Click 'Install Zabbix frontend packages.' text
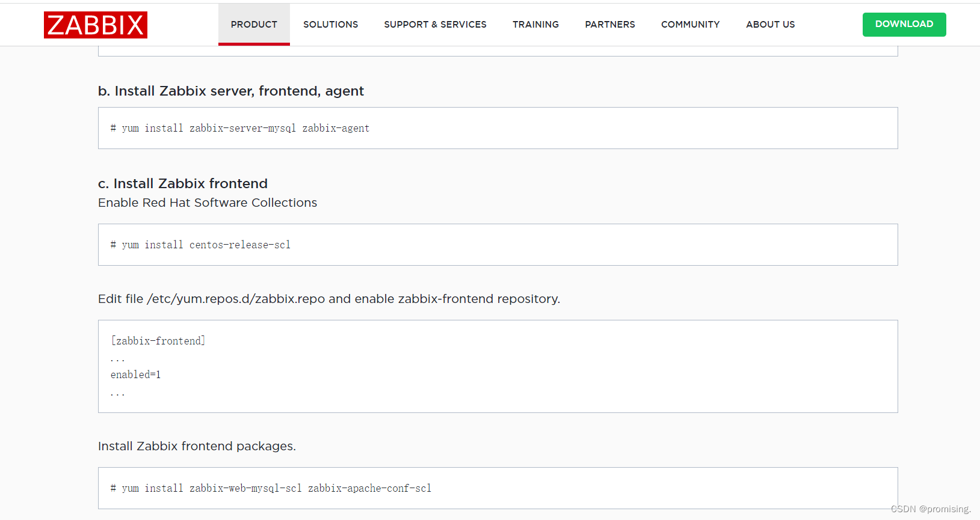The width and height of the screenshot is (980, 520). (x=197, y=446)
